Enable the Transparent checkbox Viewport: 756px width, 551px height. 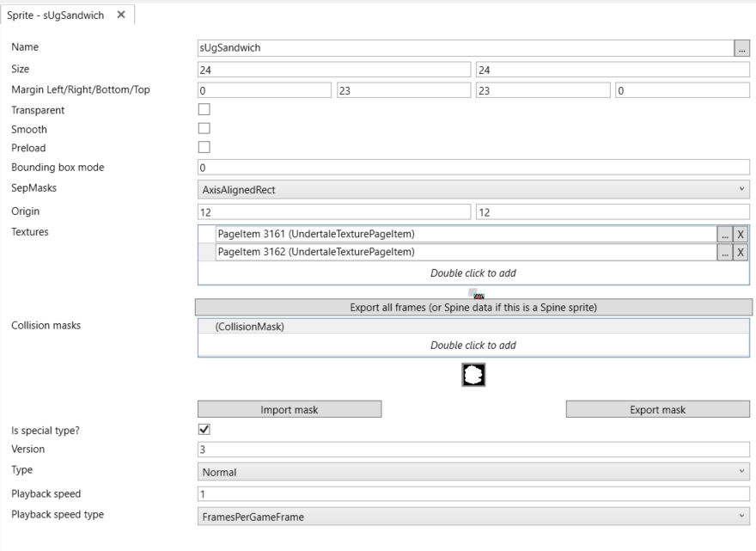pyautogui.click(x=204, y=109)
